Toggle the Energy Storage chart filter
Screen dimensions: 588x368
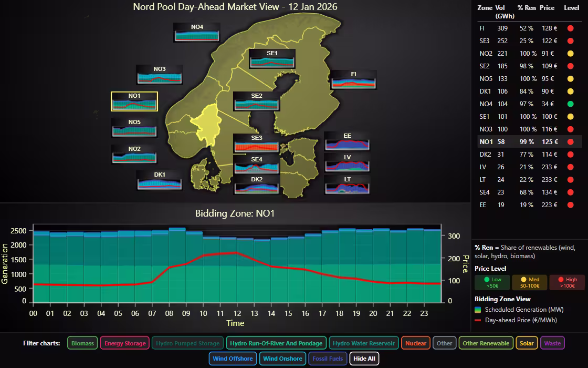(x=125, y=343)
